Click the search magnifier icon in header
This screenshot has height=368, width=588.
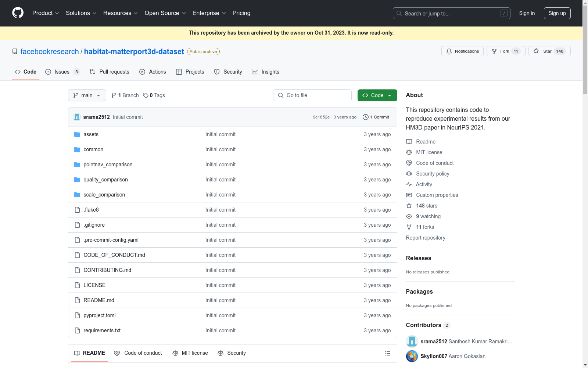(x=399, y=13)
